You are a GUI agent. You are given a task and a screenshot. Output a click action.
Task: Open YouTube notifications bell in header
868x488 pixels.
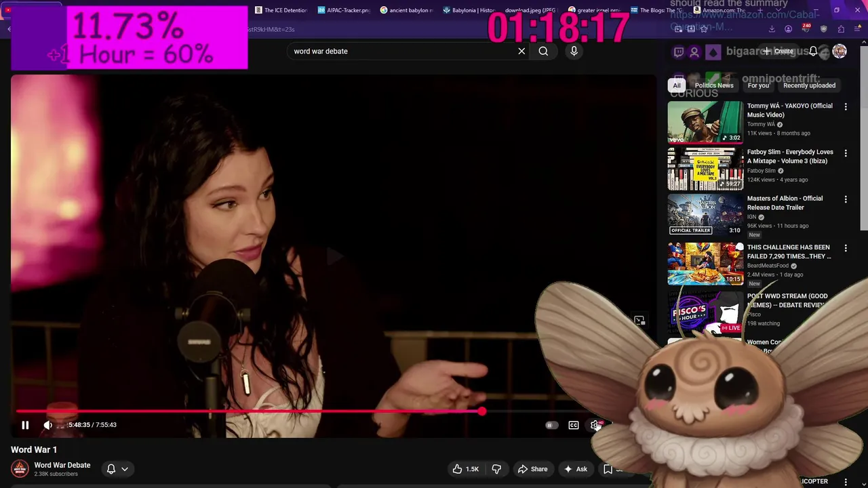pyautogui.click(x=813, y=51)
